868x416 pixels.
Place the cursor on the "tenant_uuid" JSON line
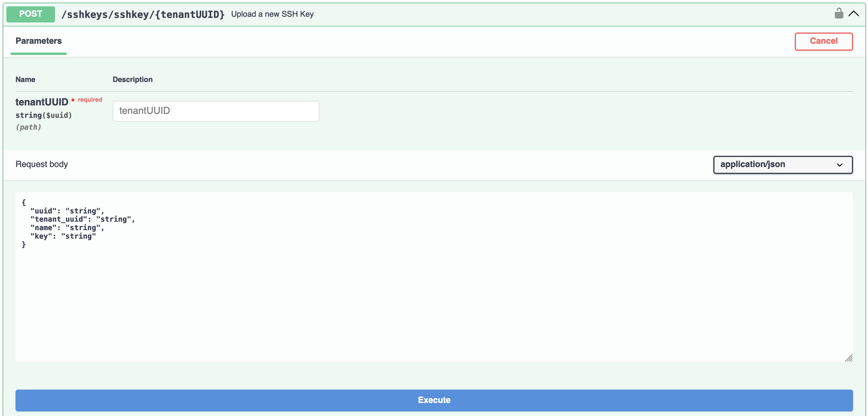[x=83, y=220]
